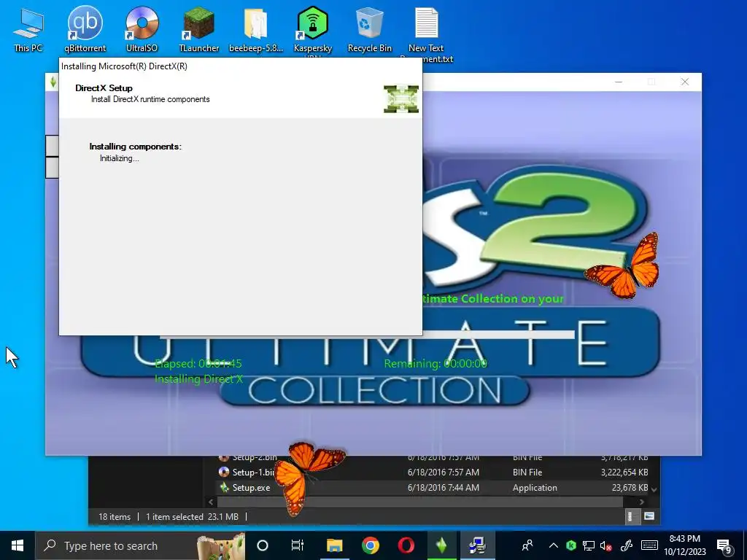The image size is (747, 560).
Task: Click the Elapsed time label
Action: tap(198, 363)
